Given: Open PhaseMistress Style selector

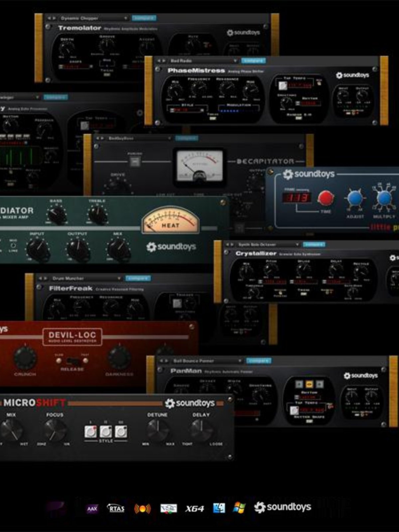Looking at the screenshot, I should click(x=188, y=110).
